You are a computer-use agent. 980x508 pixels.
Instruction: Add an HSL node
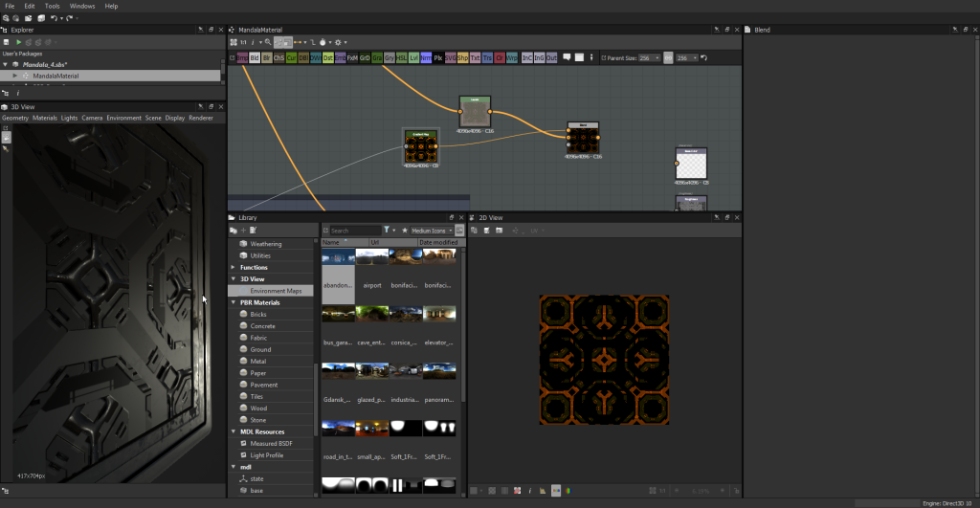(x=401, y=58)
